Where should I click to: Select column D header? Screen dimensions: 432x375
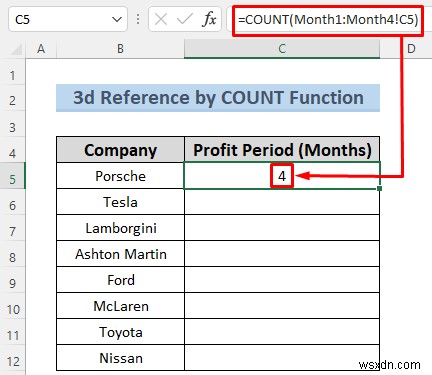point(411,49)
